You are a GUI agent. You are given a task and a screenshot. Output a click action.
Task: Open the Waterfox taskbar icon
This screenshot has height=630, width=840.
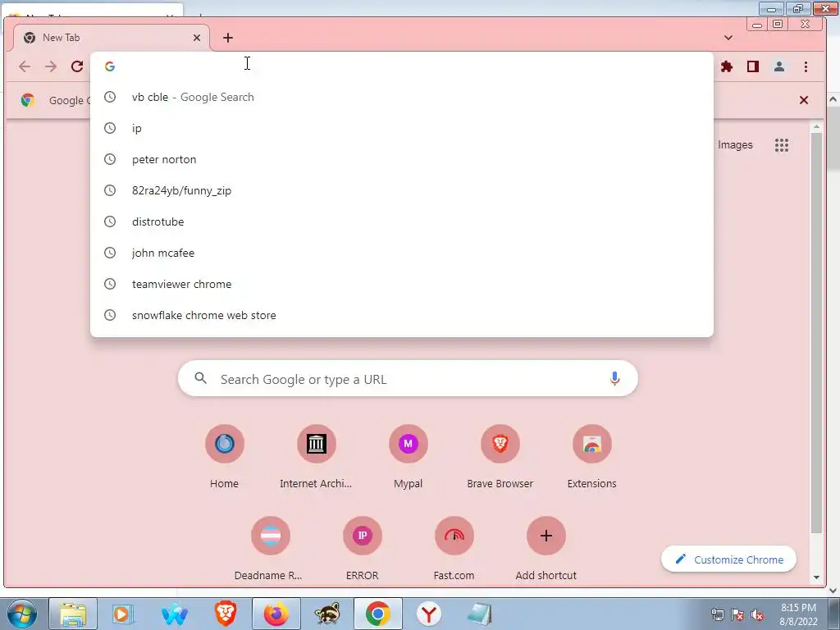pyautogui.click(x=175, y=614)
